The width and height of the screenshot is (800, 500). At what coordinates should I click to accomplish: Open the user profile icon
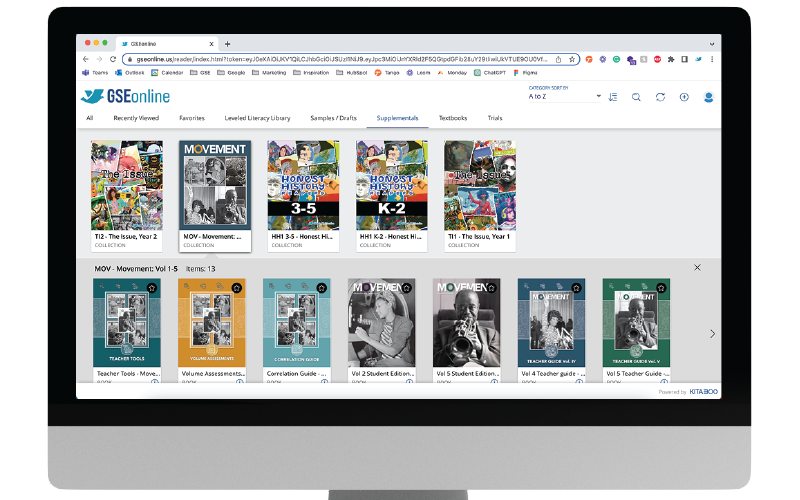click(x=708, y=97)
